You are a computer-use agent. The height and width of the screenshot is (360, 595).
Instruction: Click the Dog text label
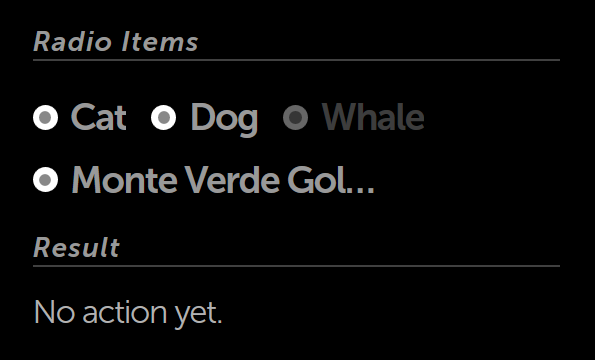coord(224,119)
